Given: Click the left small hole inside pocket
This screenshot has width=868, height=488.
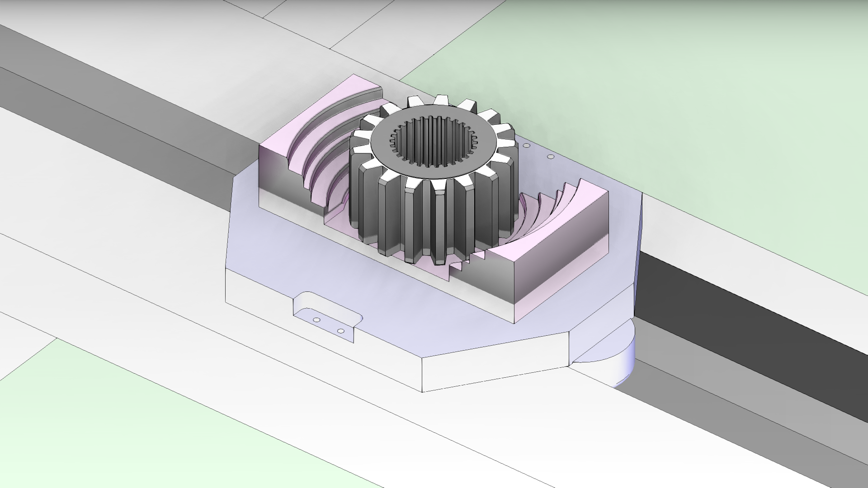Looking at the screenshot, I should 316,320.
